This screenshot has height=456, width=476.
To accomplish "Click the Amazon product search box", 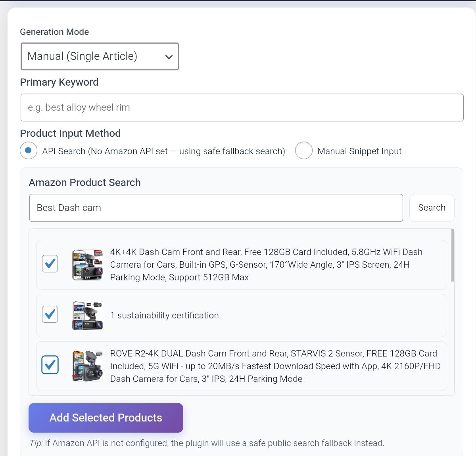I will click(x=216, y=208).
